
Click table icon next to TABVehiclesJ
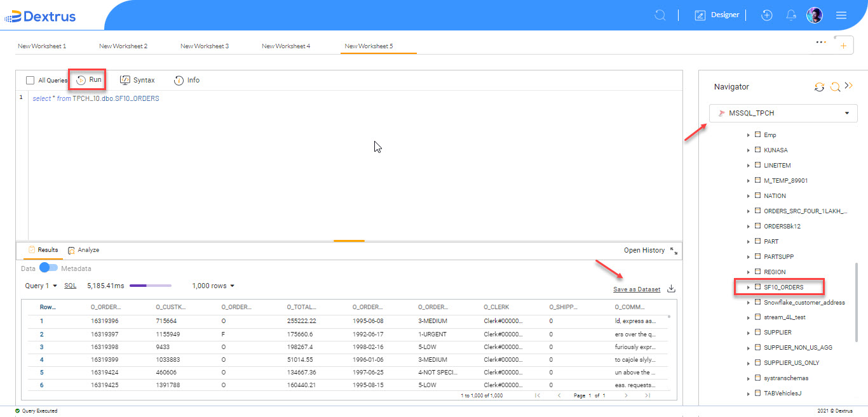757,394
